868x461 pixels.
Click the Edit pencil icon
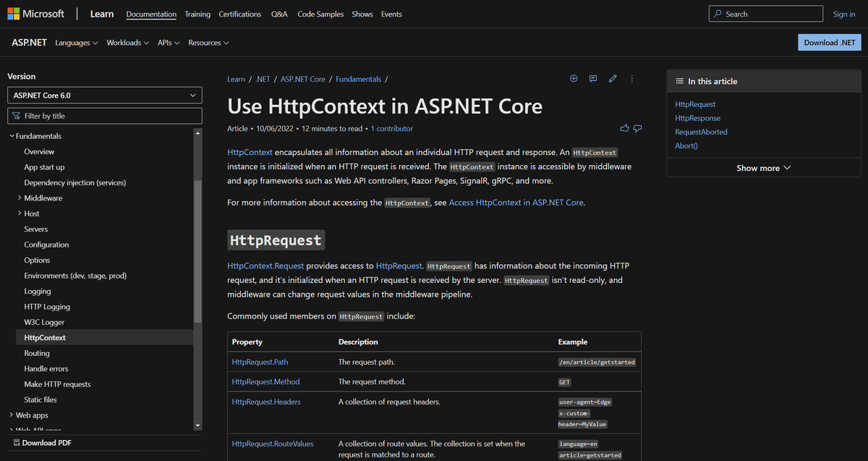(x=613, y=78)
